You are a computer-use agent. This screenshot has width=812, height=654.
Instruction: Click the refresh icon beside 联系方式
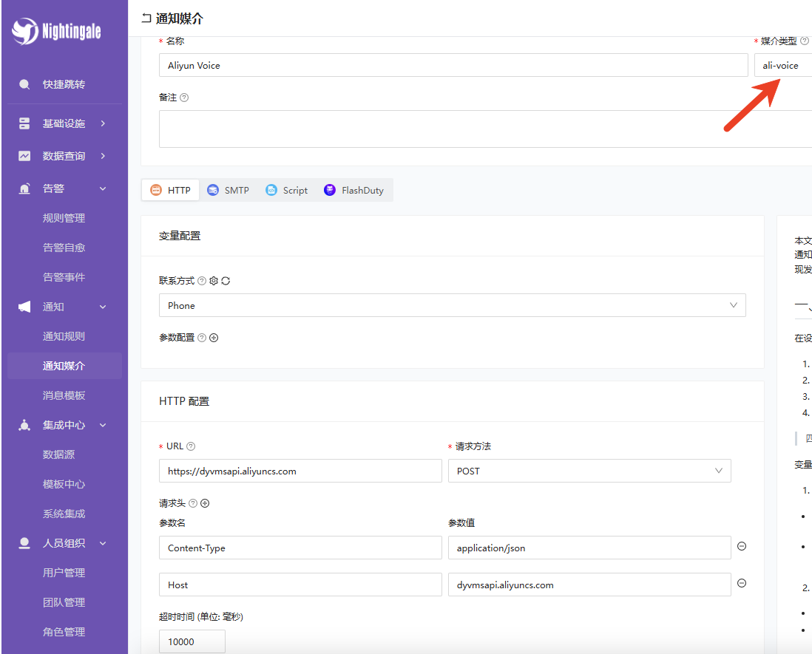(226, 281)
